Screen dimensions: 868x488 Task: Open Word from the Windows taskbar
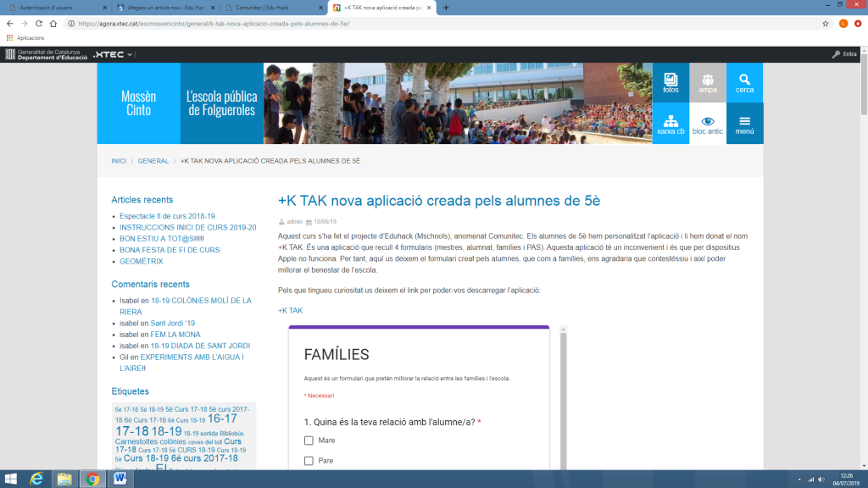pos(118,479)
